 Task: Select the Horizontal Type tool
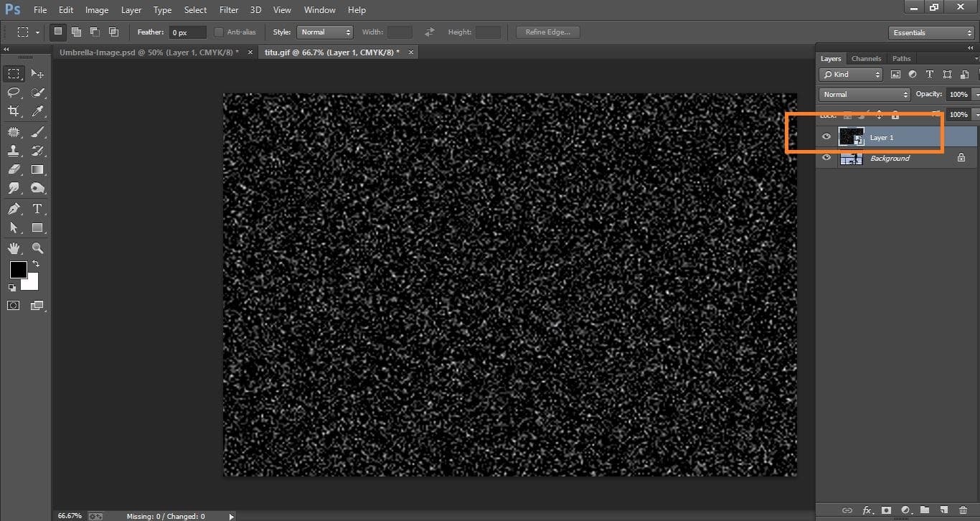tap(37, 209)
